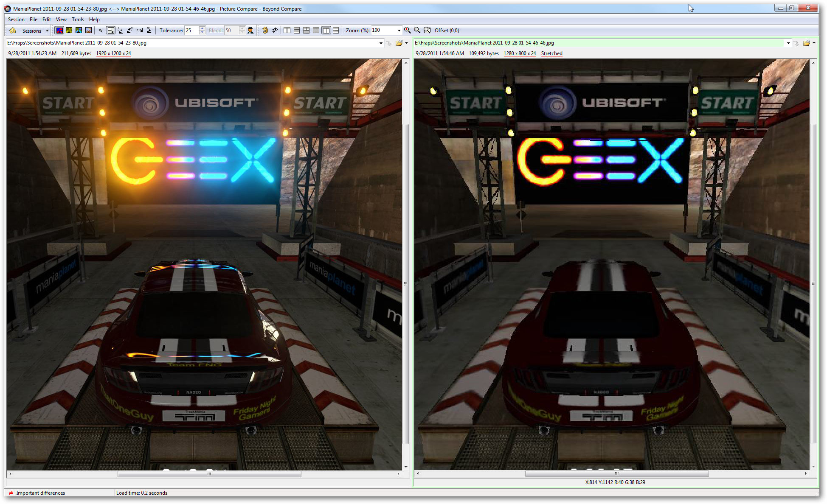Screen dimensions: 827x504
Task: Click the Swap Sides icon
Action: pos(275,31)
